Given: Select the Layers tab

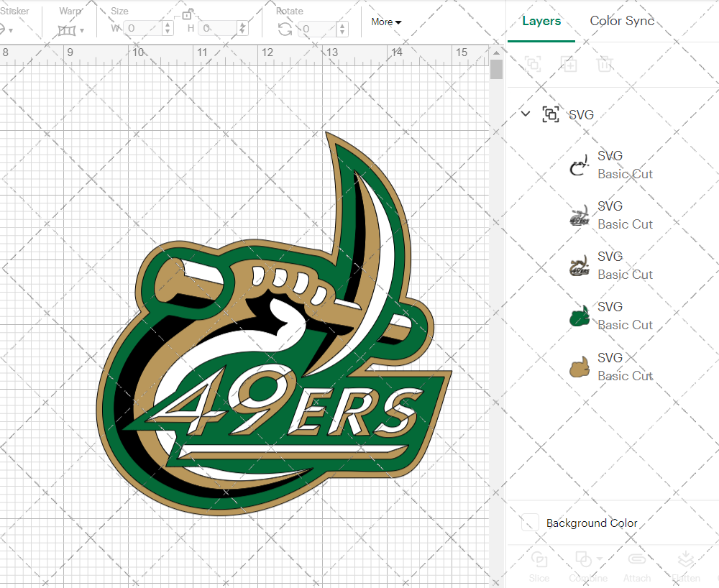Looking at the screenshot, I should click(x=541, y=21).
